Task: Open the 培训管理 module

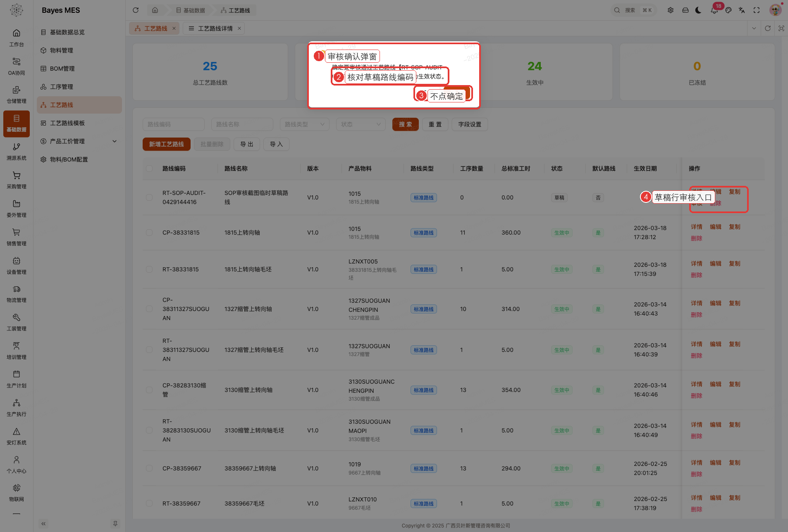Action: point(17,351)
